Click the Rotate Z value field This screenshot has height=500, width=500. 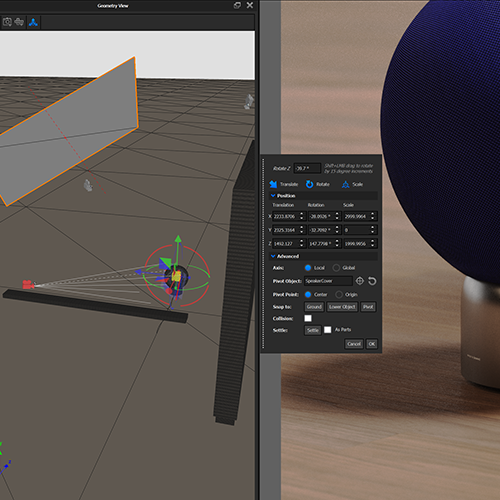coord(307,168)
